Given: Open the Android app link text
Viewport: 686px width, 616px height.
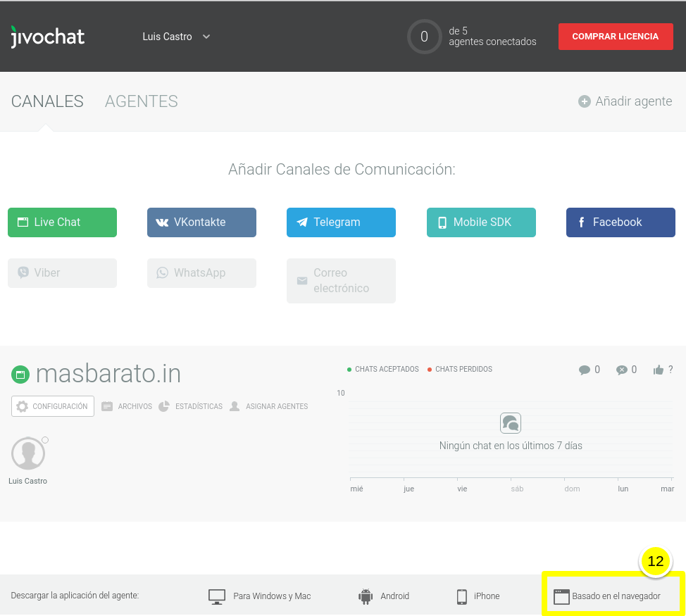Looking at the screenshot, I should (394, 596).
